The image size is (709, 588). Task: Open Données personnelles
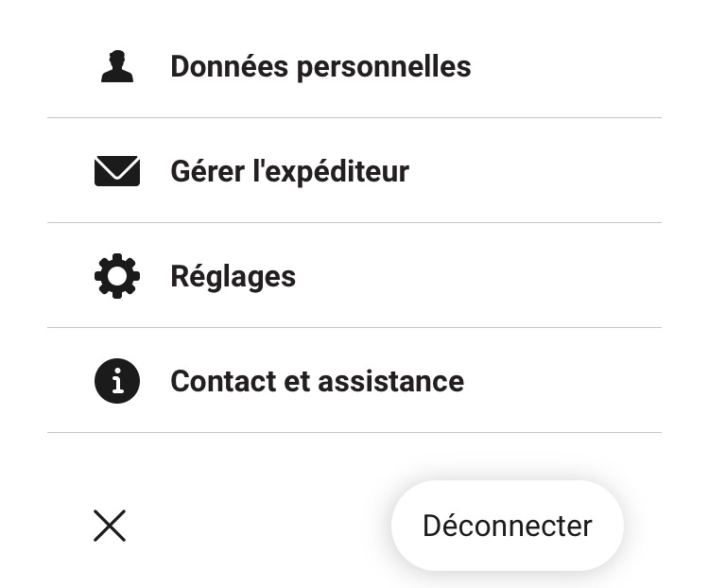(354, 66)
